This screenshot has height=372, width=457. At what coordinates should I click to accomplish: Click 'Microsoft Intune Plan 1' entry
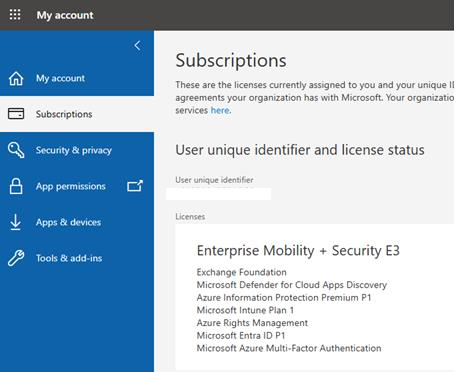coord(245,310)
